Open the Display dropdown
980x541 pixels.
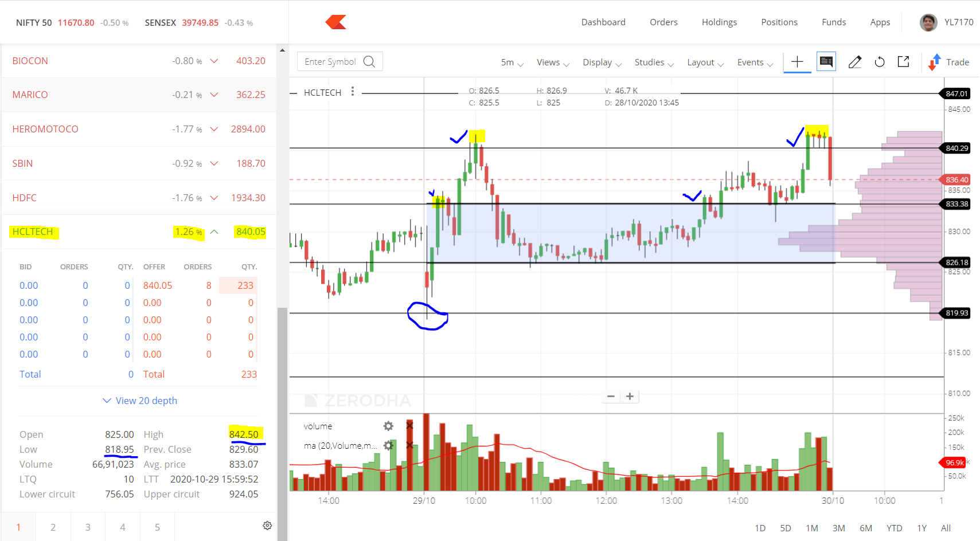click(602, 62)
